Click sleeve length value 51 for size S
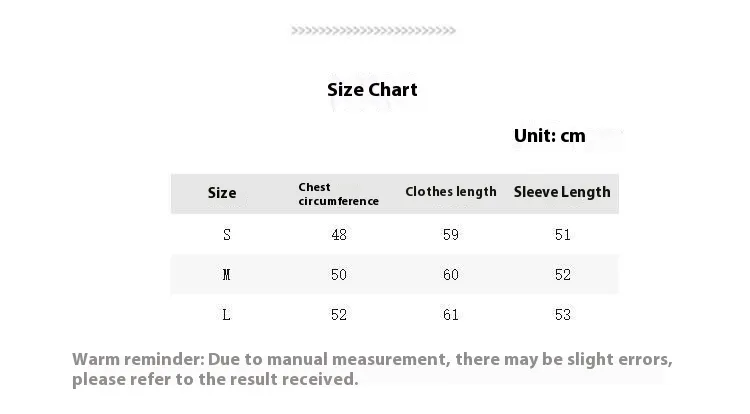The image size is (750, 414). coord(563,235)
